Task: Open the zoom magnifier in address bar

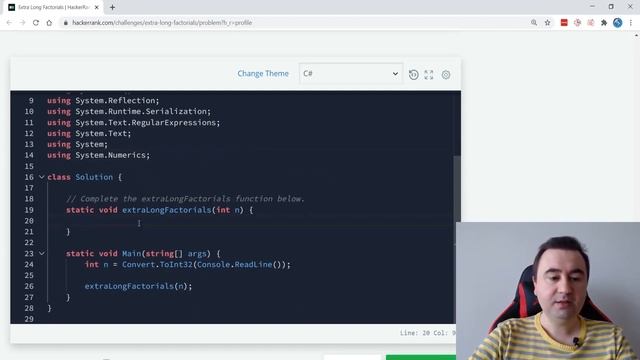Action: (534, 23)
